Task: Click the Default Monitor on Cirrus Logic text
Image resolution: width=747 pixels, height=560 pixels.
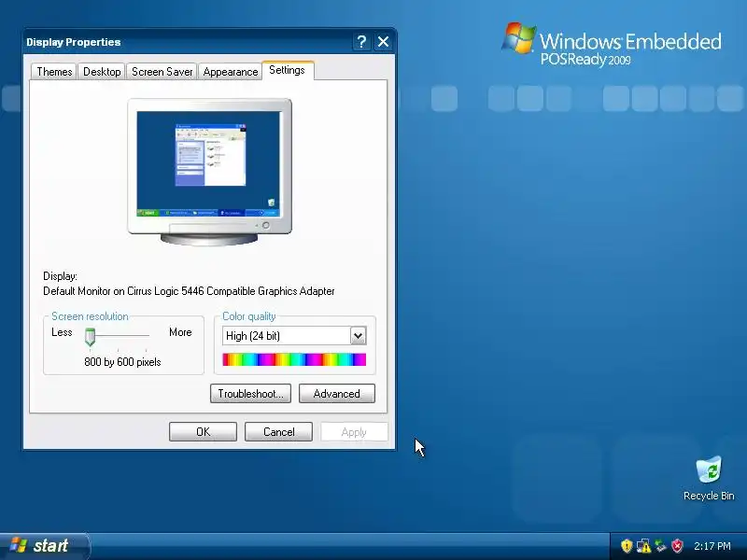Action: [x=189, y=291]
